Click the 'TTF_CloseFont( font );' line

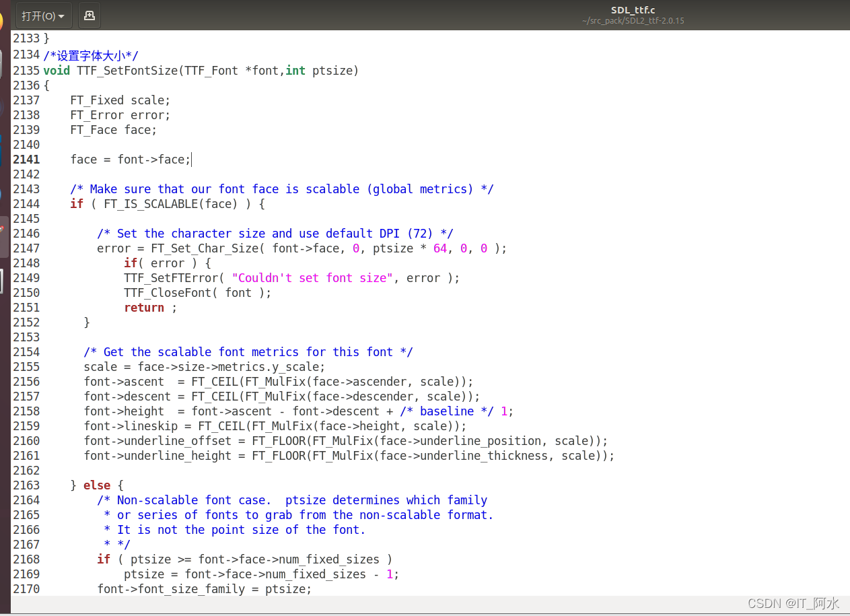(x=198, y=293)
